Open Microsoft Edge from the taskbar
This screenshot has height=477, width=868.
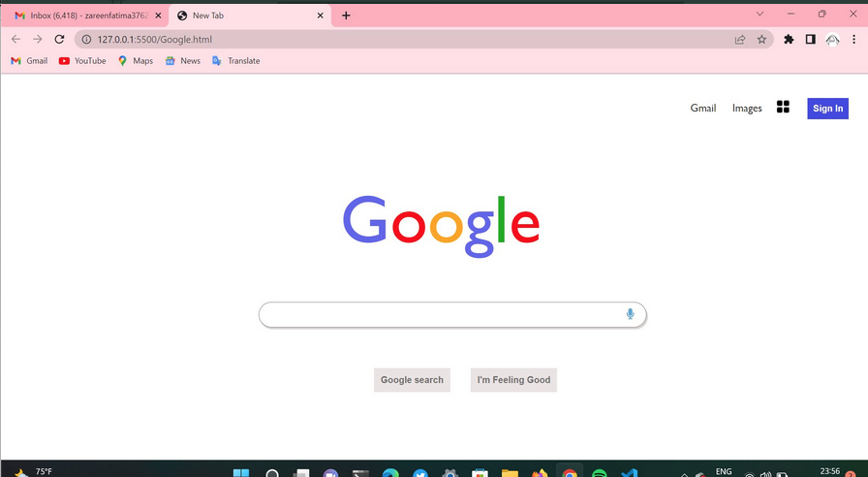click(x=390, y=473)
